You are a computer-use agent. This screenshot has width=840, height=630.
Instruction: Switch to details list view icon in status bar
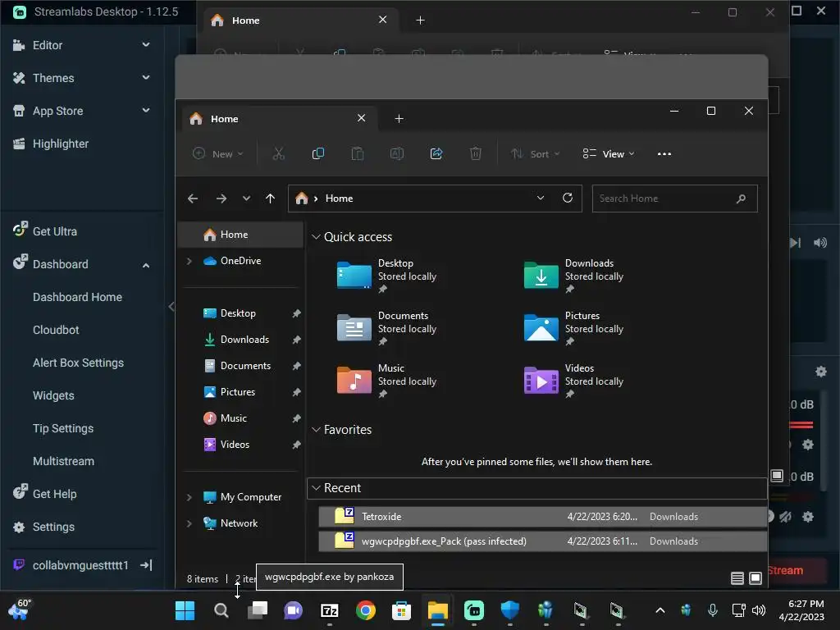click(737, 578)
